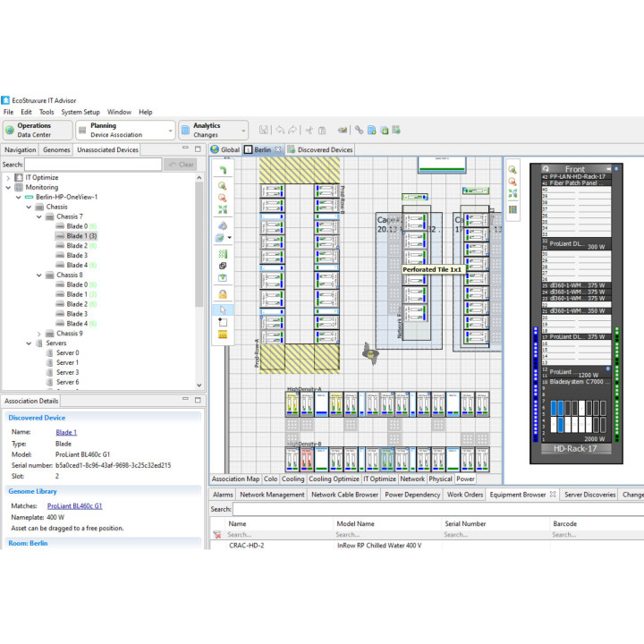The height and width of the screenshot is (644, 644).
Task: Click the navigation tree scroll down arrow
Action: click(x=199, y=386)
